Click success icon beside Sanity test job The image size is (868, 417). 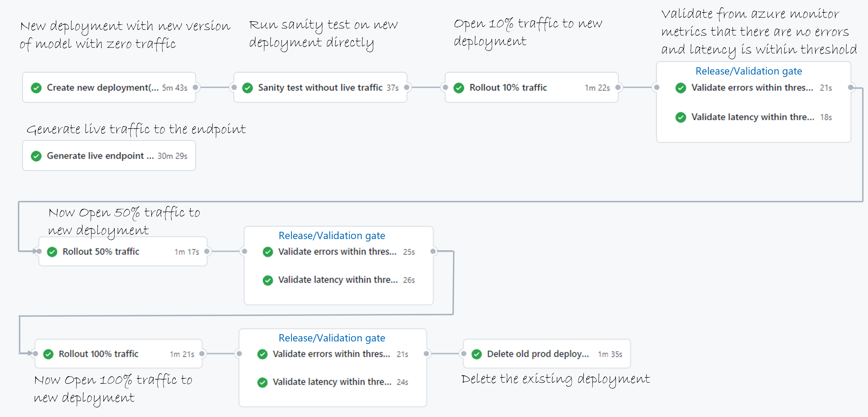247,88
